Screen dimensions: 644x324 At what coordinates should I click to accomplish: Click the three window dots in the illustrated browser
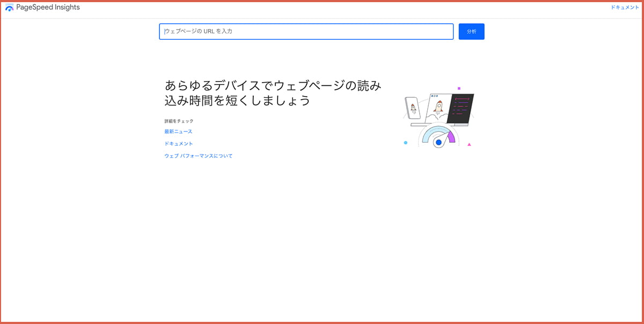434,97
